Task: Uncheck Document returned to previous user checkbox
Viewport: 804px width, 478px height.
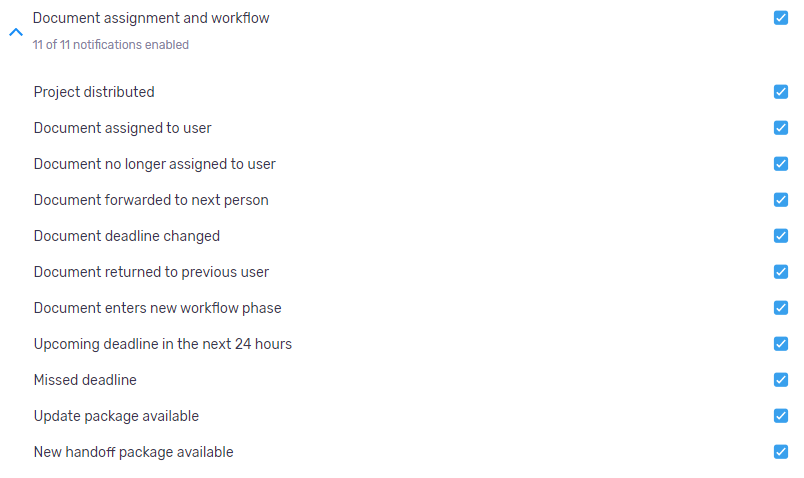Action: [781, 272]
